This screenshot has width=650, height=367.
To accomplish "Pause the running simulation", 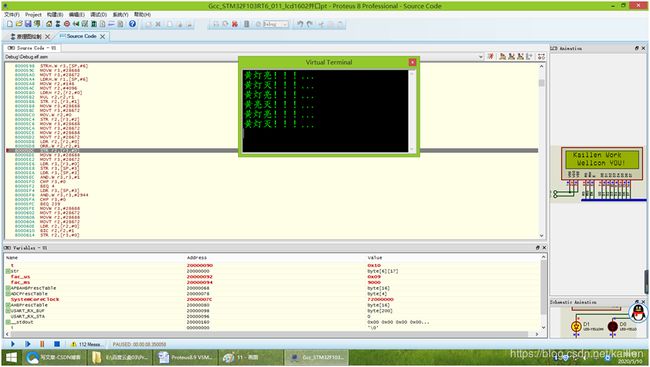I will tap(42, 344).
